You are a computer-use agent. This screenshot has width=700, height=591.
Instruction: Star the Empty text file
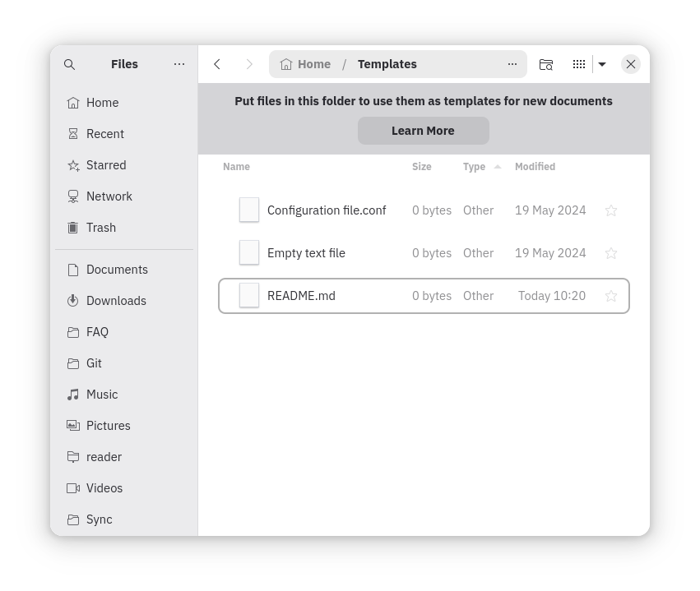click(x=610, y=253)
